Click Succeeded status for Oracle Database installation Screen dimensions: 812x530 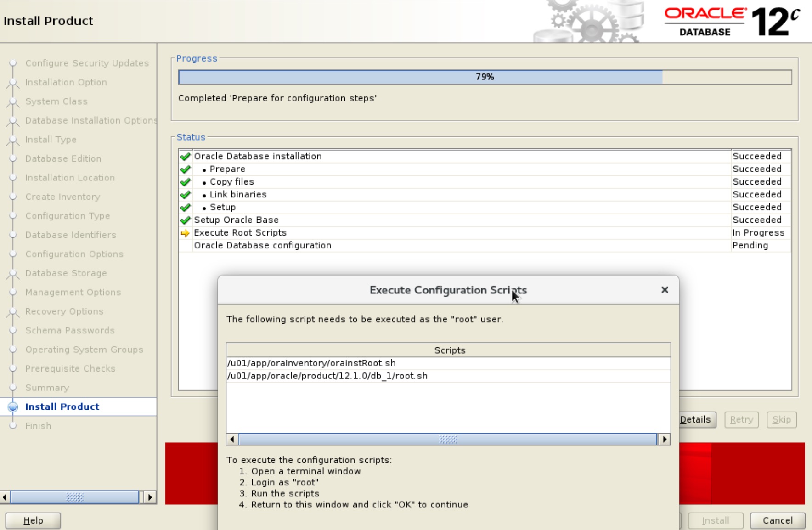click(x=757, y=156)
